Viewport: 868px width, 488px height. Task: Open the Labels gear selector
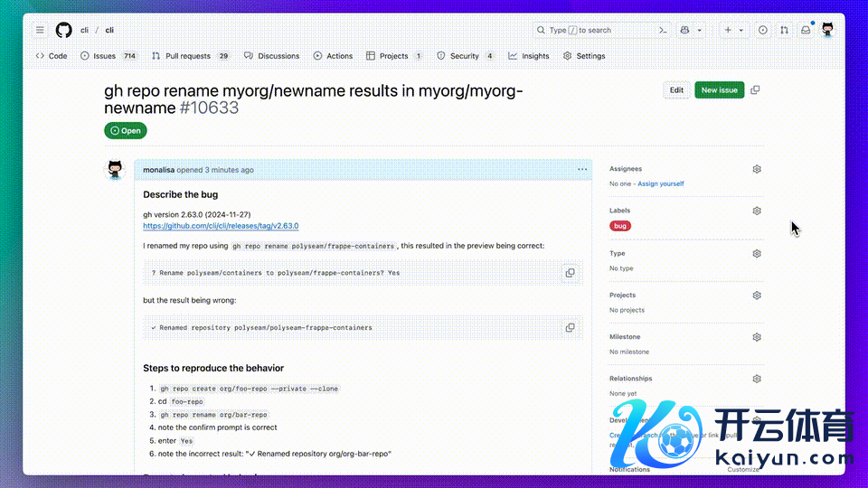[757, 211]
